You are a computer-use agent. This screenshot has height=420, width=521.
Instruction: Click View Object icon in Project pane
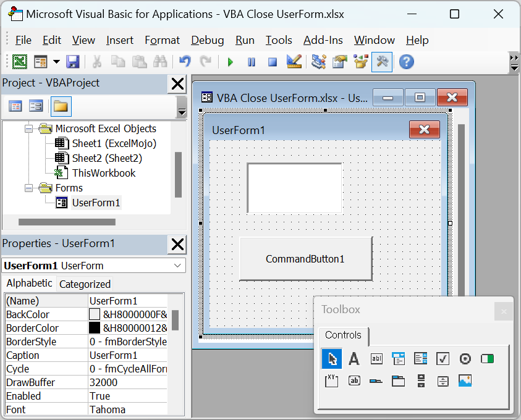[36, 107]
